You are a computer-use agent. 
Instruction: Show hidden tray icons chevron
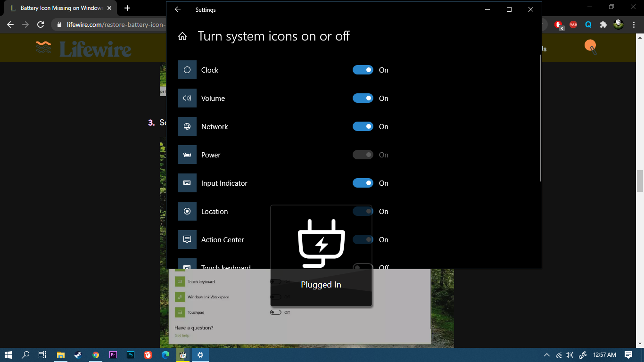(x=547, y=355)
